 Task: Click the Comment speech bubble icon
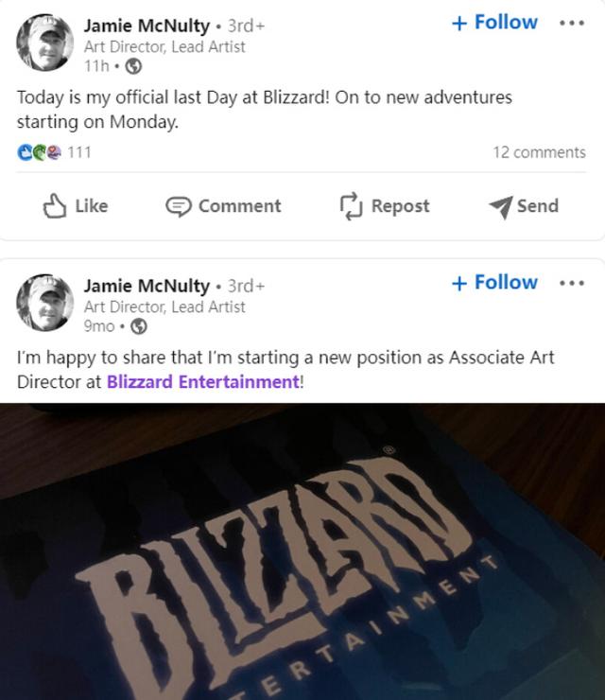(x=179, y=207)
